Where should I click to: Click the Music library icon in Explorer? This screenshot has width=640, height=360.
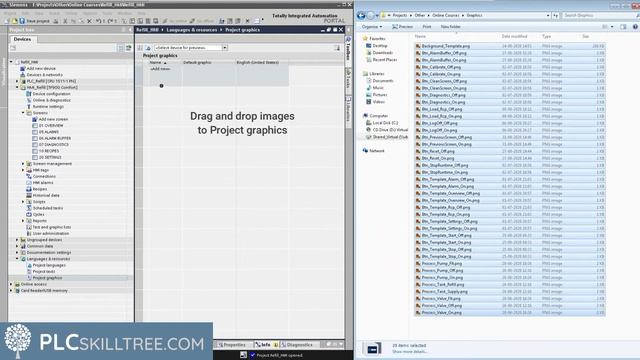coord(369,88)
